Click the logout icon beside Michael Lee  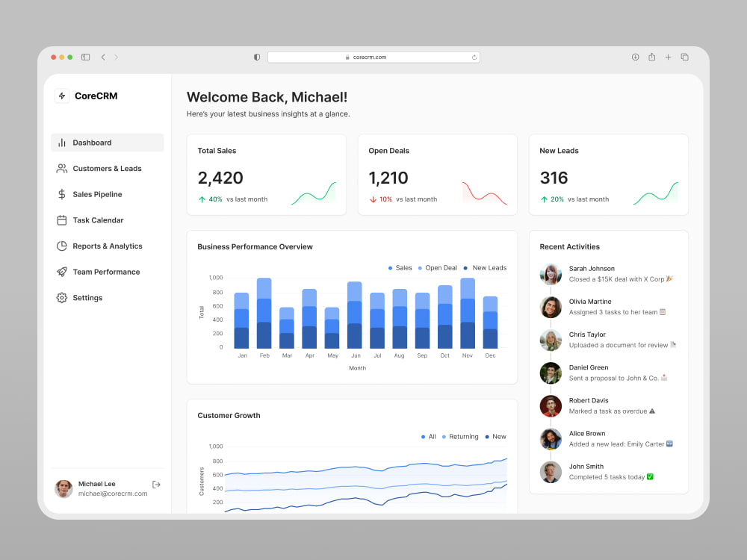pos(156,485)
